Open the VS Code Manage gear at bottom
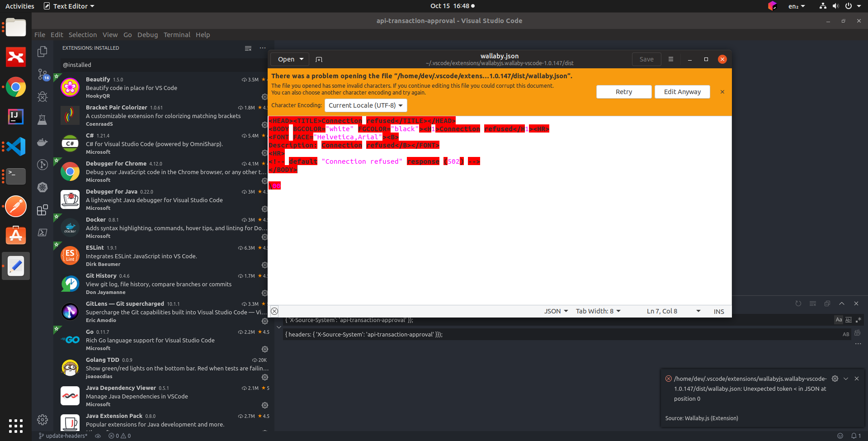 [42, 420]
